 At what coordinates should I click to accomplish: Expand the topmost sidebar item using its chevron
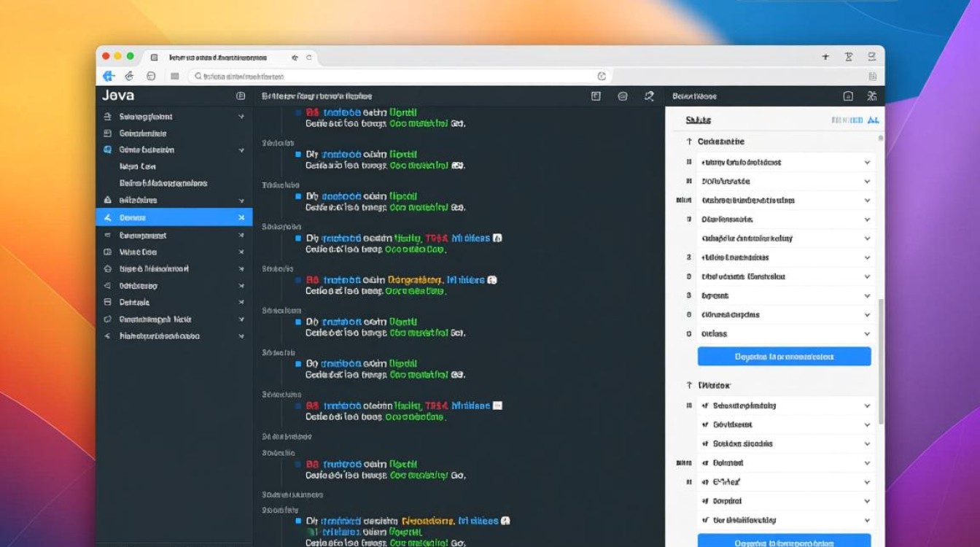pos(241,117)
